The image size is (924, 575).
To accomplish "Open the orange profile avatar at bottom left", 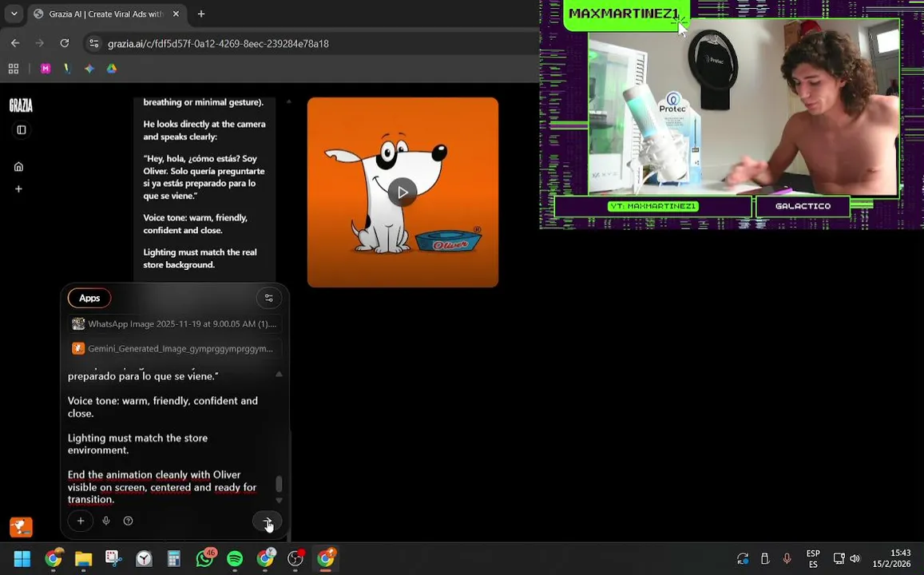I will pos(22,527).
